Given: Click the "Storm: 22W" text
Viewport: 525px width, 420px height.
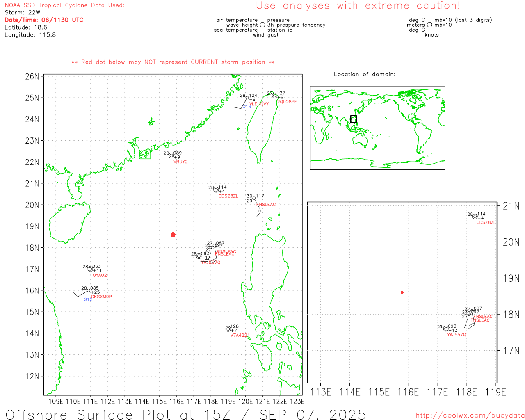Looking at the screenshot, I should coord(23,13).
